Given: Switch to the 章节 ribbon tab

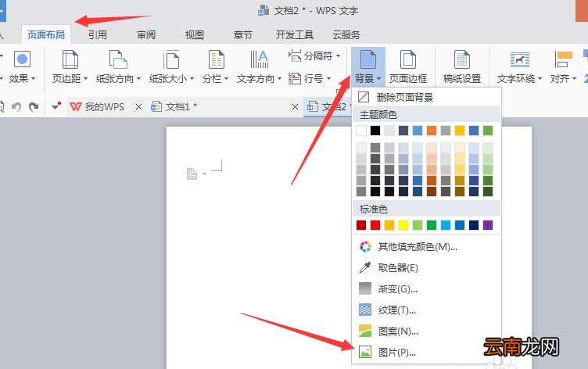Looking at the screenshot, I should click(x=242, y=35).
